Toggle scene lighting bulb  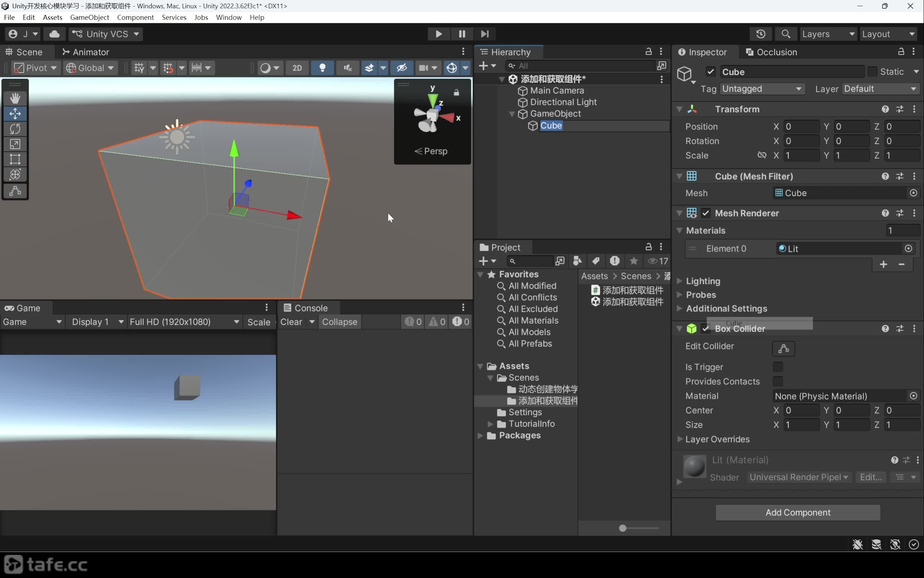pyautogui.click(x=322, y=68)
